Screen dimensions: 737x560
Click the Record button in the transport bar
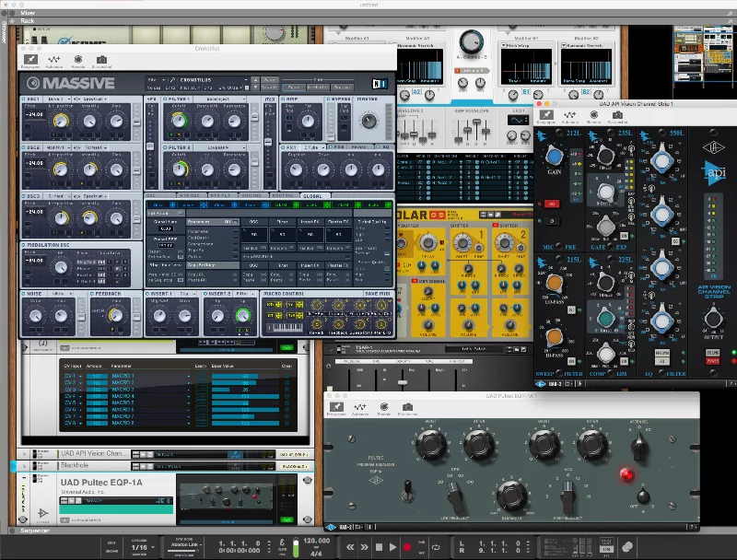tap(407, 547)
